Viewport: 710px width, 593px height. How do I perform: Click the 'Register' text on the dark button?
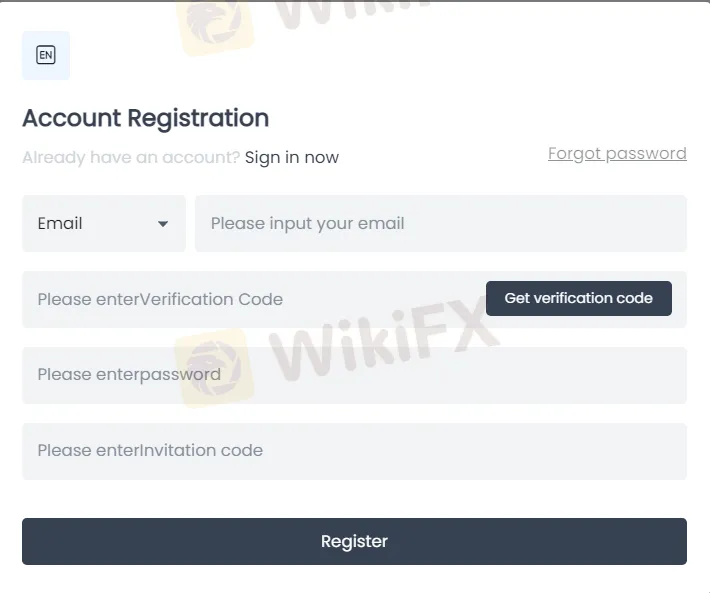354,541
